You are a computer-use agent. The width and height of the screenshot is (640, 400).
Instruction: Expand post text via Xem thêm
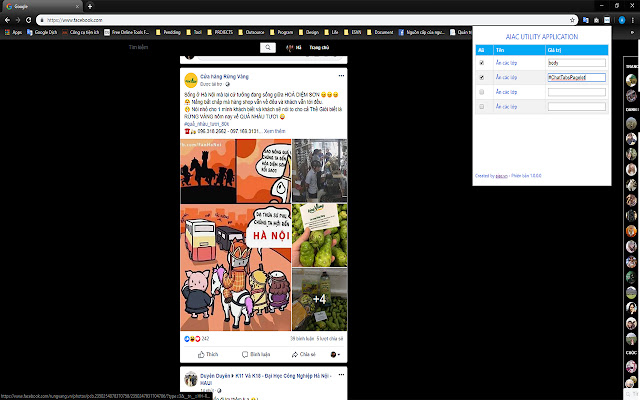tap(271, 130)
